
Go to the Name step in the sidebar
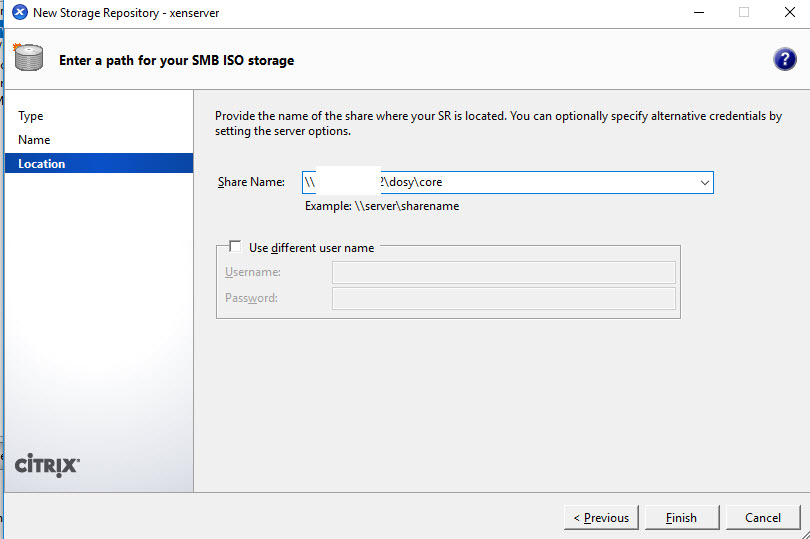pyautogui.click(x=34, y=140)
